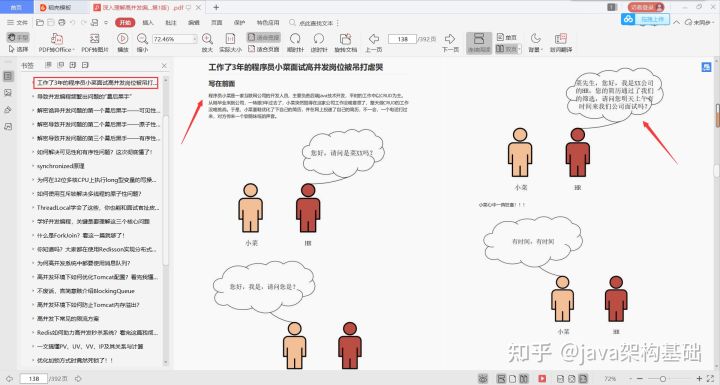Select the Hand tool (手型)

[18, 38]
